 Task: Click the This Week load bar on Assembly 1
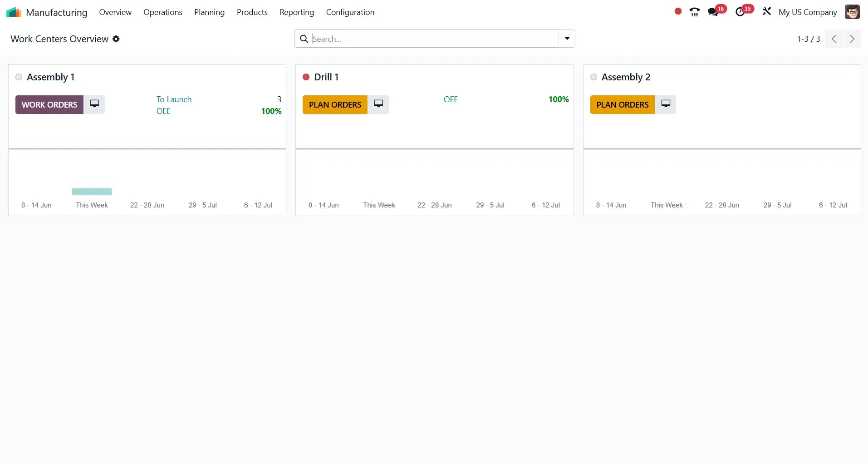tap(92, 192)
